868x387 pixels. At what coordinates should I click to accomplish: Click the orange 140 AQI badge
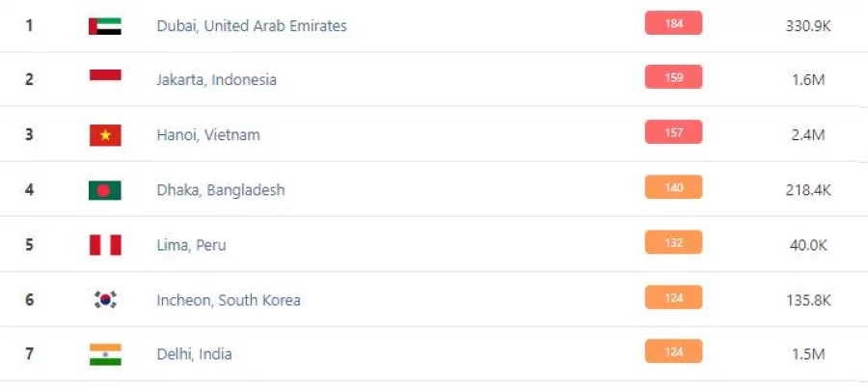(673, 187)
